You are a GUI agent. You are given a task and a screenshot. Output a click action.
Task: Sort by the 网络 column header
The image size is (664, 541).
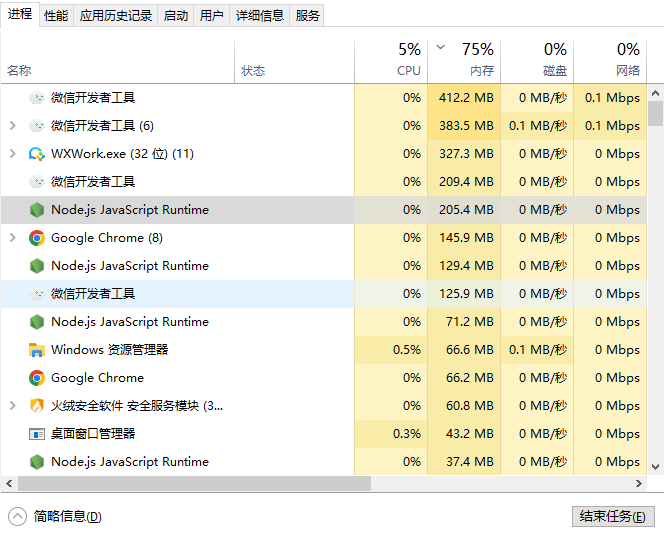[x=610, y=62]
